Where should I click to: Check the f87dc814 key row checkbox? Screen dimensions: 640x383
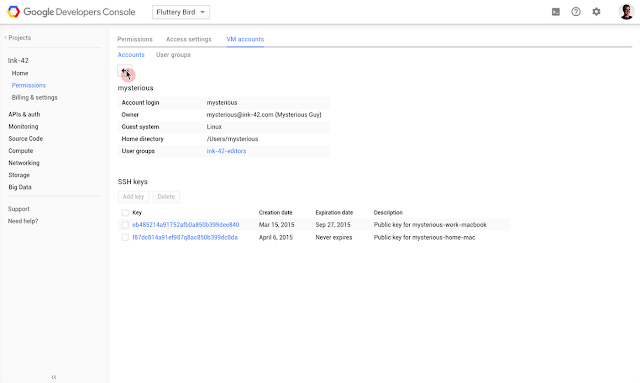tap(125, 237)
